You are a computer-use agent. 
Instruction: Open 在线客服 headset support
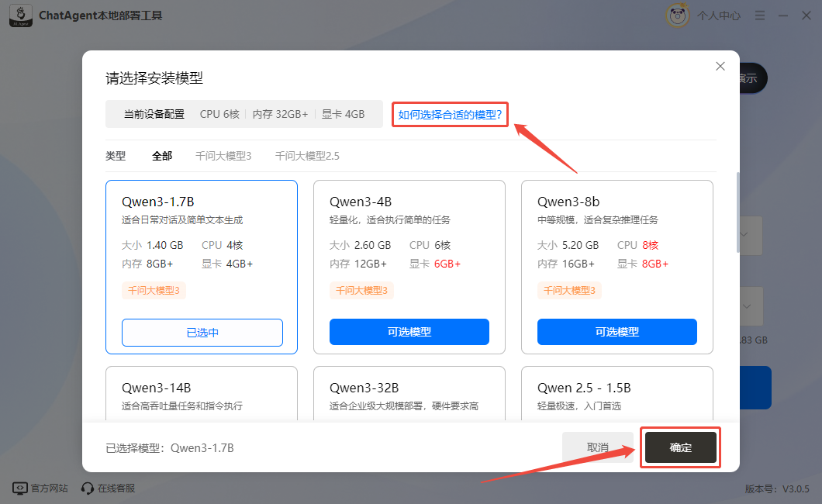click(x=109, y=488)
